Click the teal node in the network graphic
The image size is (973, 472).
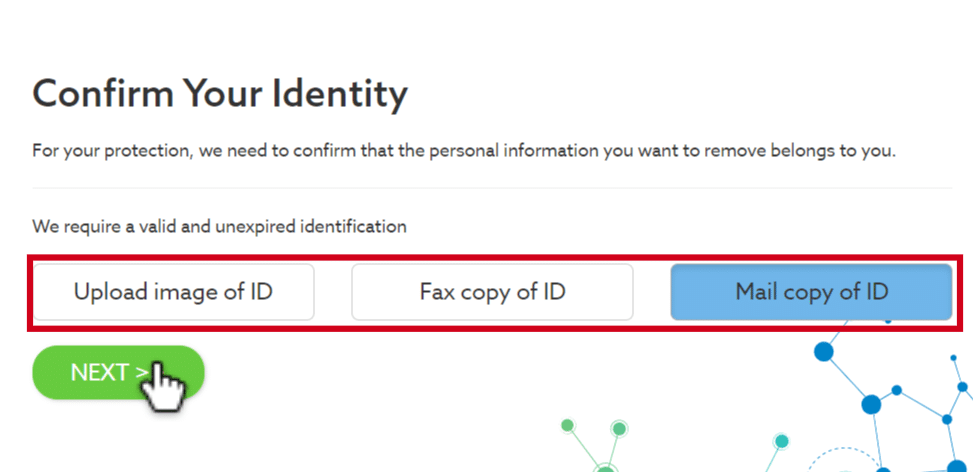(782, 441)
